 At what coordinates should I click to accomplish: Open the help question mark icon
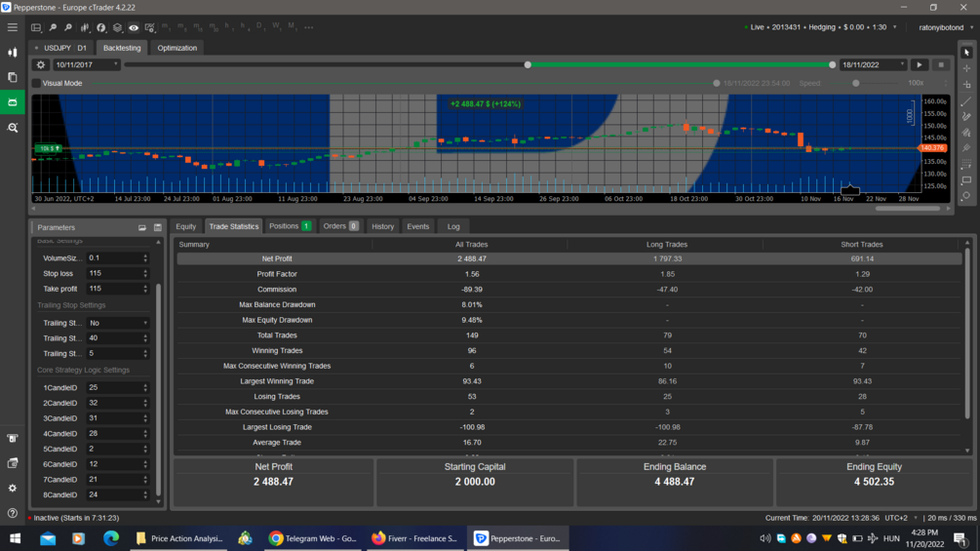(13, 513)
